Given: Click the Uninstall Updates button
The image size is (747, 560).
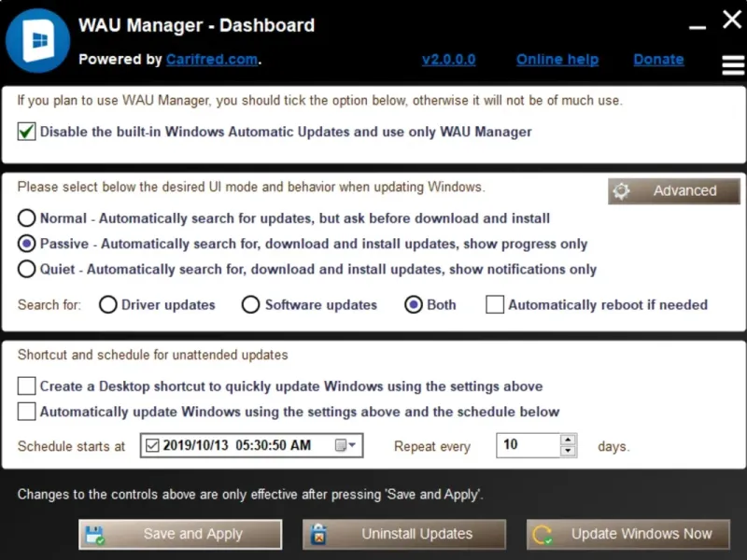Looking at the screenshot, I should pyautogui.click(x=404, y=534).
